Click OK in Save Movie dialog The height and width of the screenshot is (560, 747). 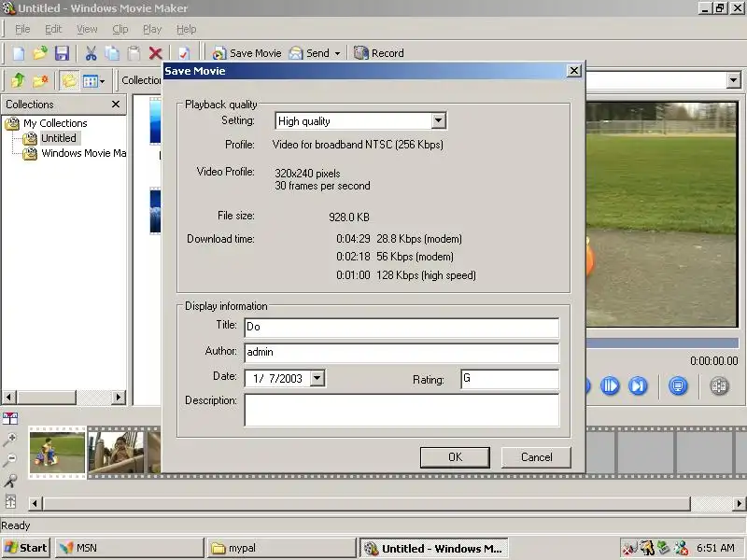[455, 457]
